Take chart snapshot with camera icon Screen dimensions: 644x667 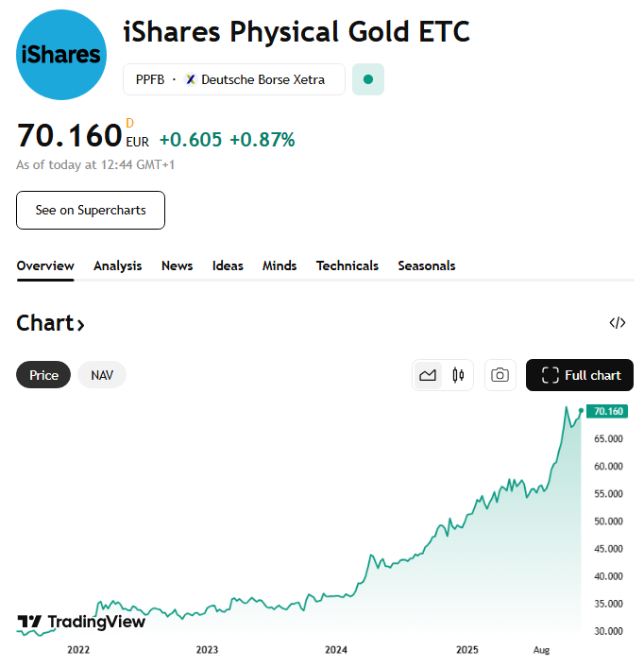click(500, 375)
